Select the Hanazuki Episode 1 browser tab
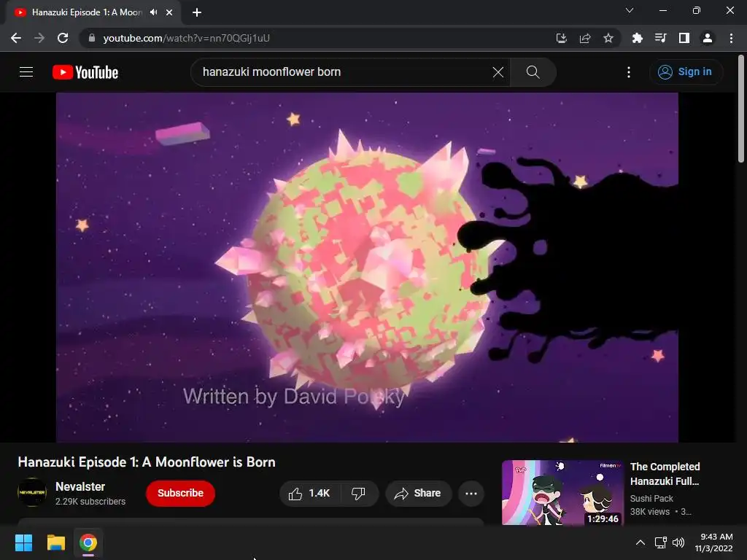Image resolution: width=747 pixels, height=560 pixels. (x=88, y=12)
